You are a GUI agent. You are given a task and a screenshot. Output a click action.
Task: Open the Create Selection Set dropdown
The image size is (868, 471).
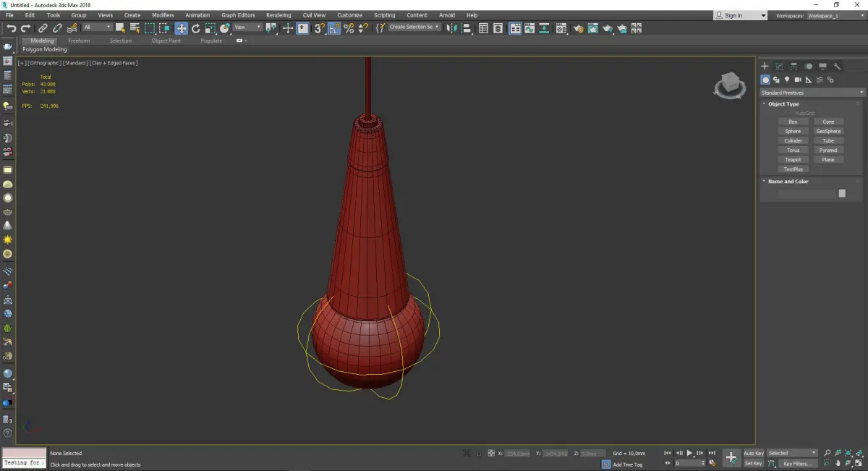[x=414, y=27]
